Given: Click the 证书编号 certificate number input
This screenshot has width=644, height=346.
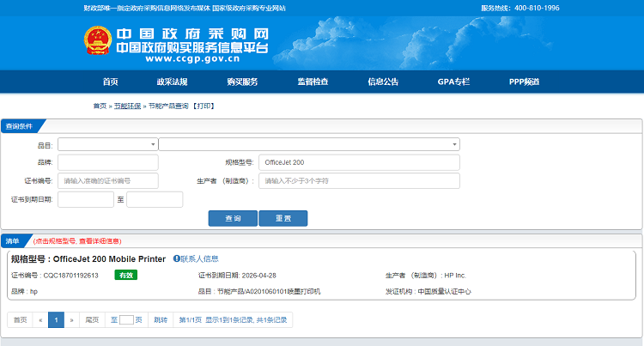Looking at the screenshot, I should [x=108, y=181].
